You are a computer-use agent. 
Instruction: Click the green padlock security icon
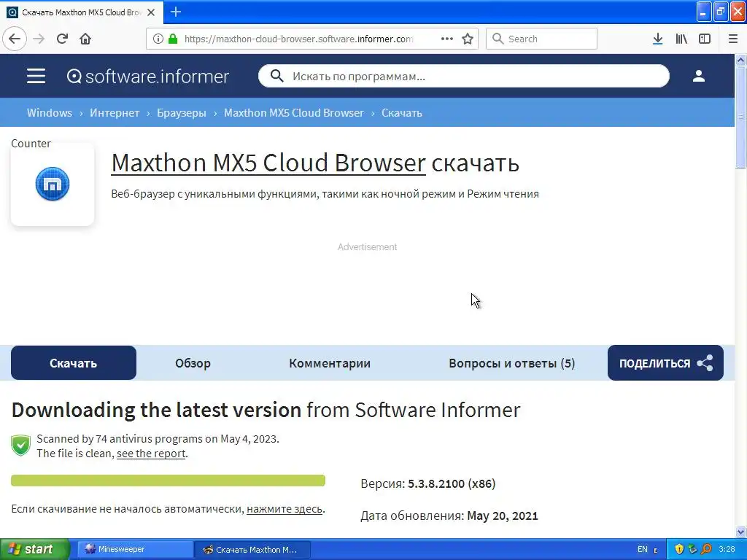173,39
